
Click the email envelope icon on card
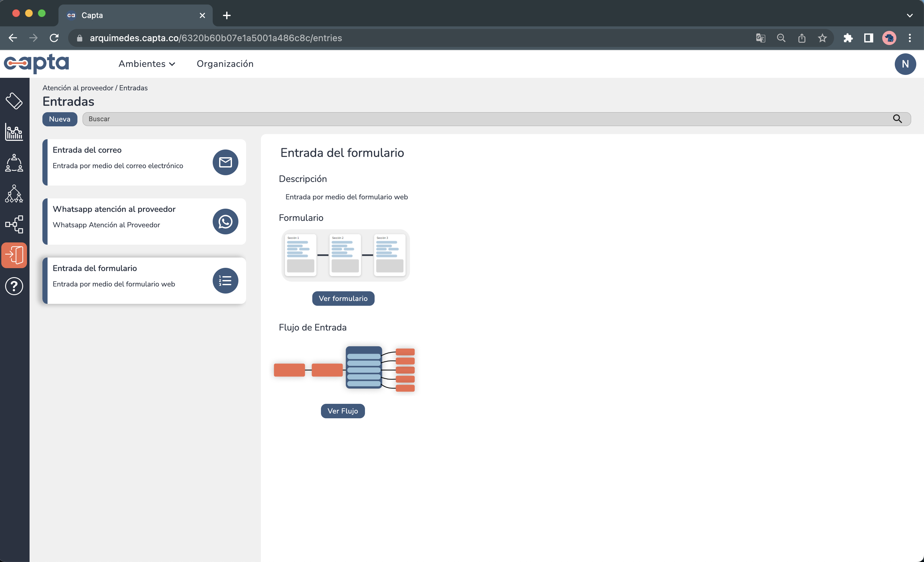225,162
